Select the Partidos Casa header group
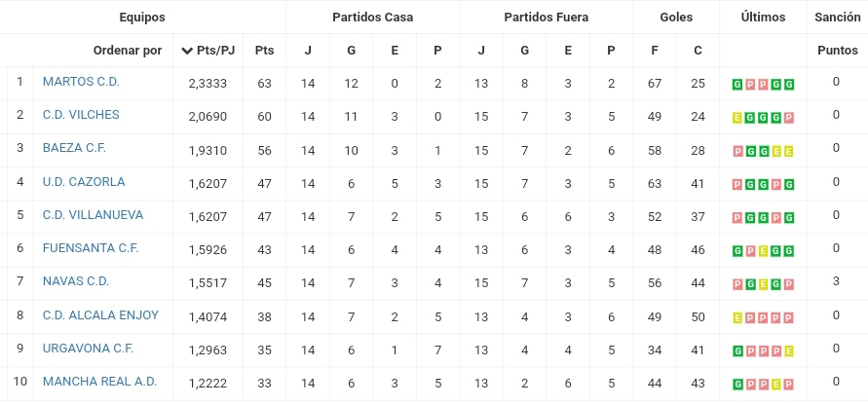This screenshot has height=405, width=868. (372, 18)
